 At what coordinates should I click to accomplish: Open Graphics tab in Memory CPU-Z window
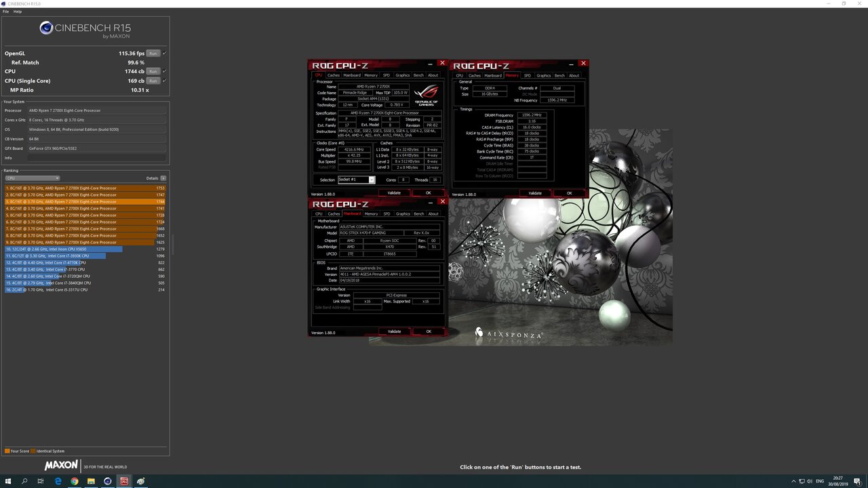click(x=544, y=75)
